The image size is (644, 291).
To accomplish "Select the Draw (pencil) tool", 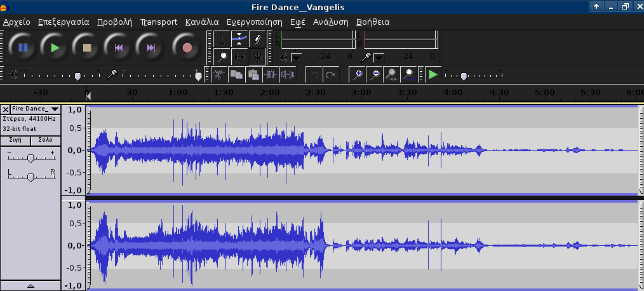I will 257,39.
